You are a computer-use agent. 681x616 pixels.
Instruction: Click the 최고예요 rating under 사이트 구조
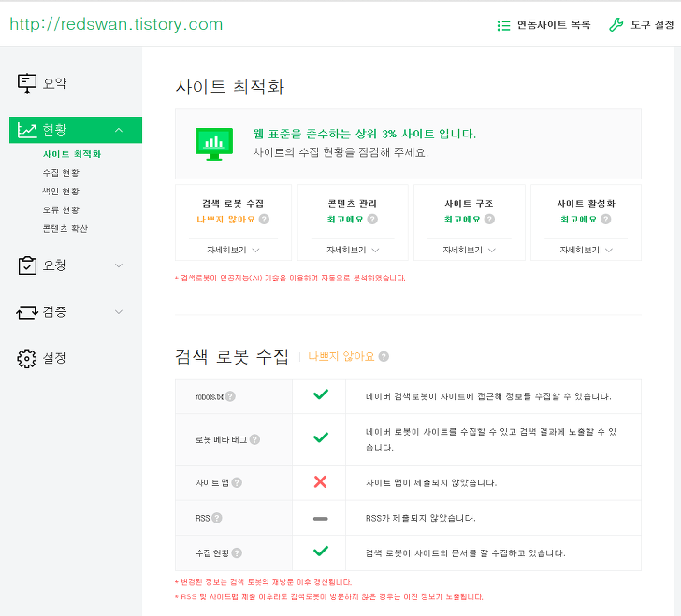(462, 220)
